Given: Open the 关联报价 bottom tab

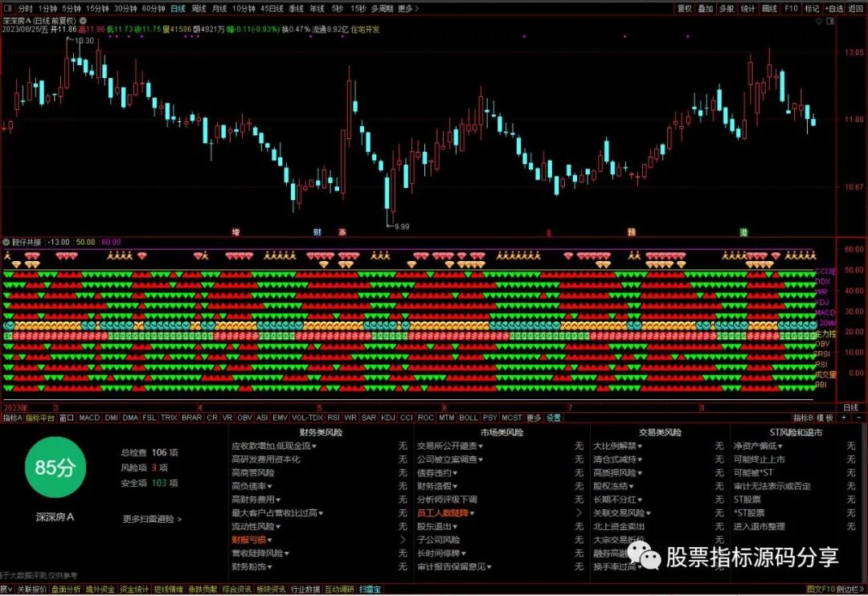Looking at the screenshot, I should 31,590.
